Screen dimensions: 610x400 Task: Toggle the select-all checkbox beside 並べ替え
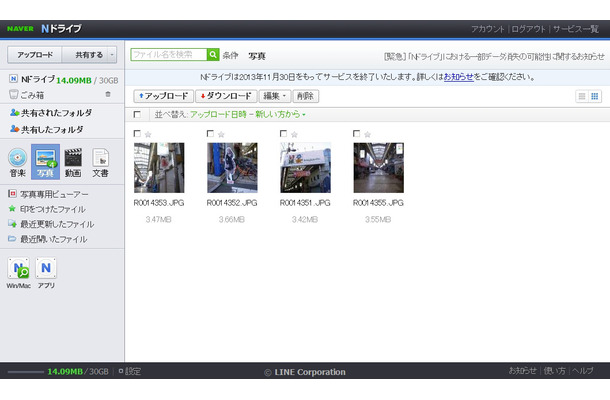click(x=137, y=114)
